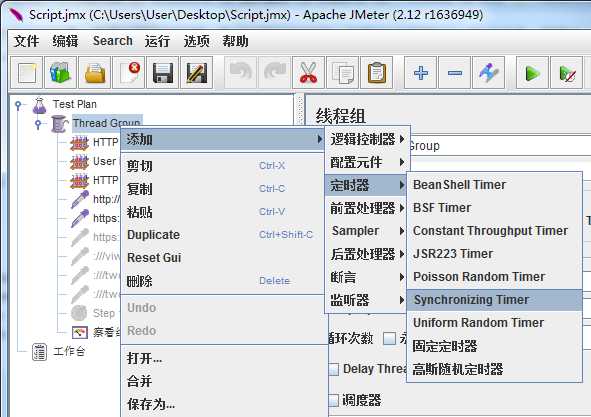Click 复制 in the context menu
591x417 pixels.
pyautogui.click(x=223, y=189)
